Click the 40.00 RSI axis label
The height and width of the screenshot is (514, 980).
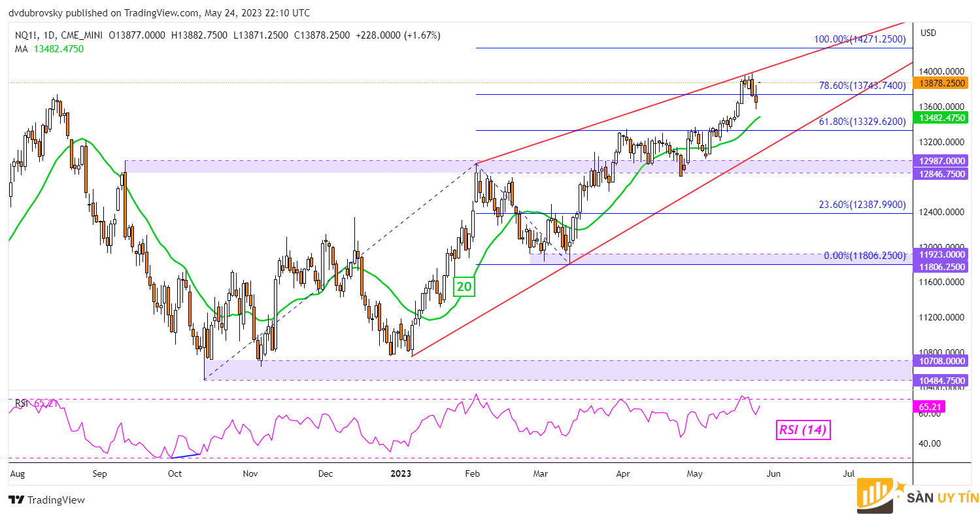click(930, 443)
